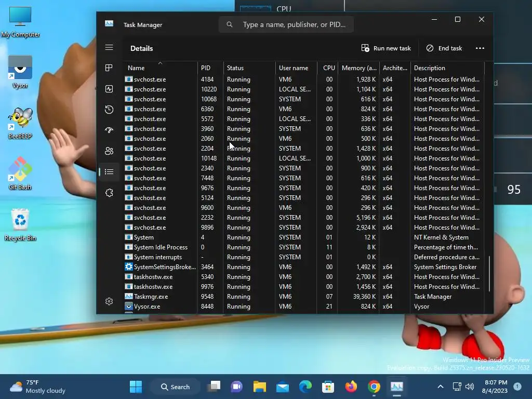Open the Vysor desktop shortcut
The image size is (532, 399).
20,72
